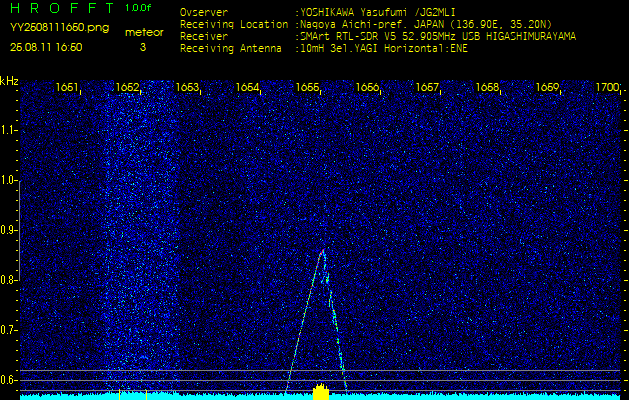Click the Receiver row label

(x=204, y=37)
